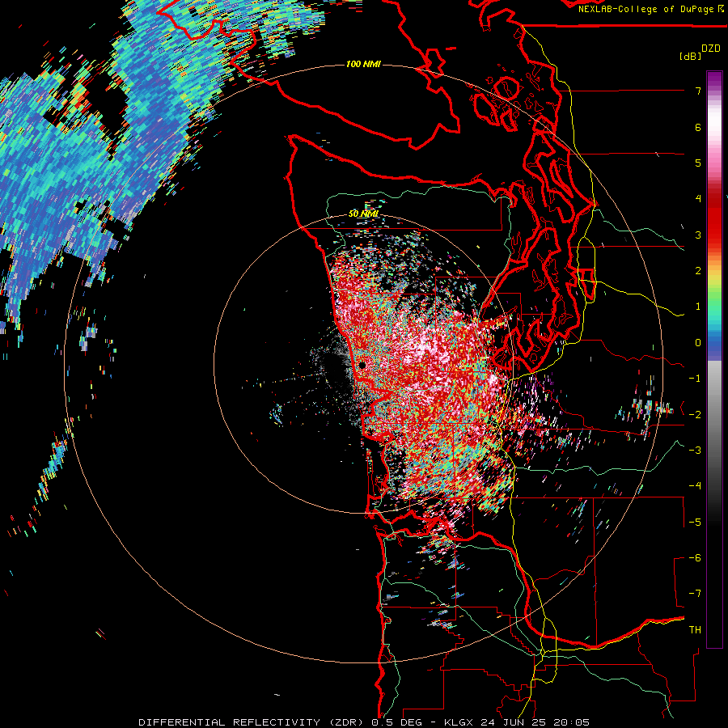Click the -2 dB value on color scale

click(x=695, y=415)
